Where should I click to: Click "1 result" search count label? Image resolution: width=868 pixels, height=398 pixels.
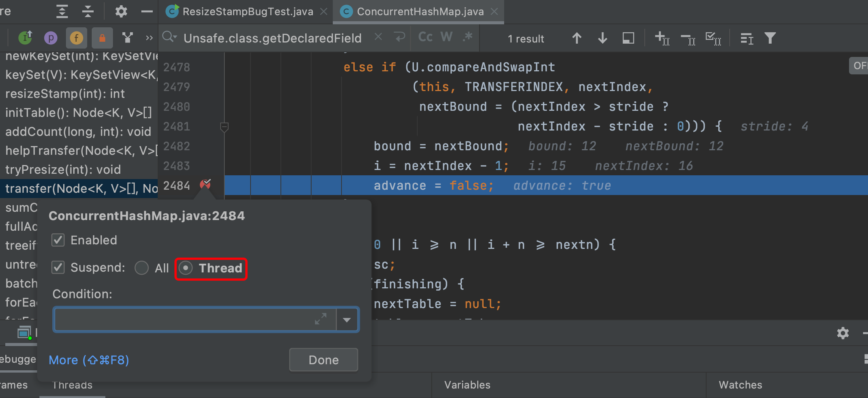point(526,38)
